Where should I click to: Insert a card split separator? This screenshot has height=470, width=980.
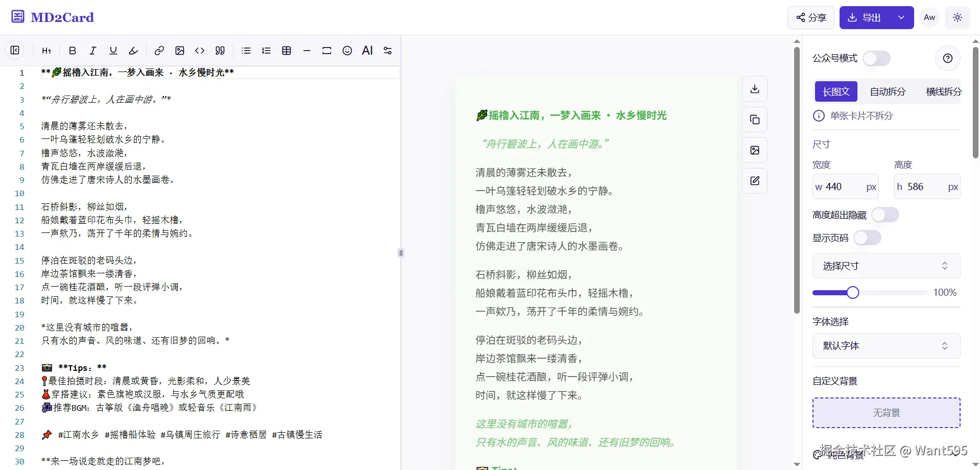click(x=327, y=51)
